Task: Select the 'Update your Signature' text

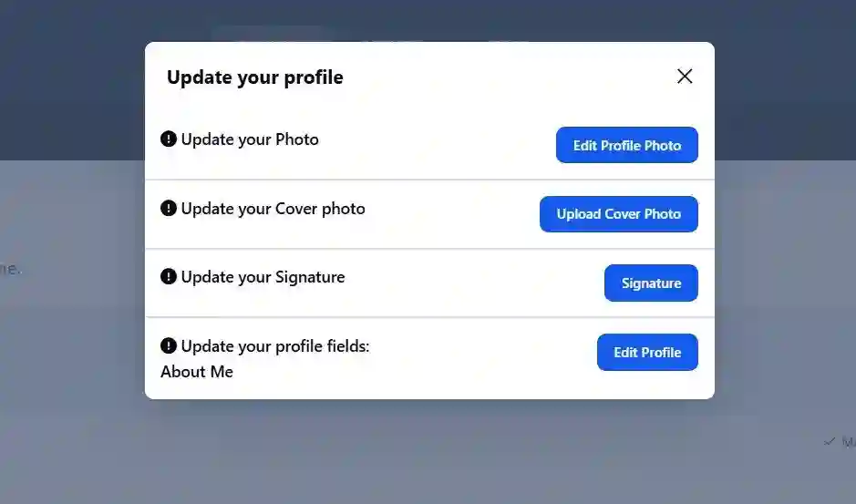Action: point(263,277)
